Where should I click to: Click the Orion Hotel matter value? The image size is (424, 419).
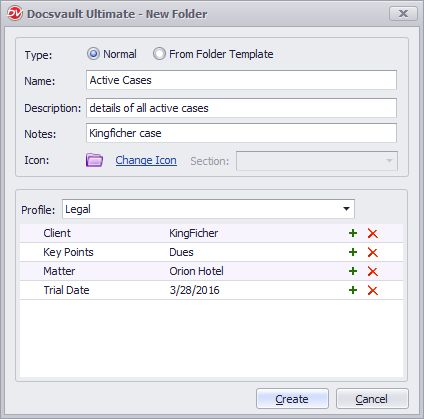pyautogui.click(x=196, y=271)
